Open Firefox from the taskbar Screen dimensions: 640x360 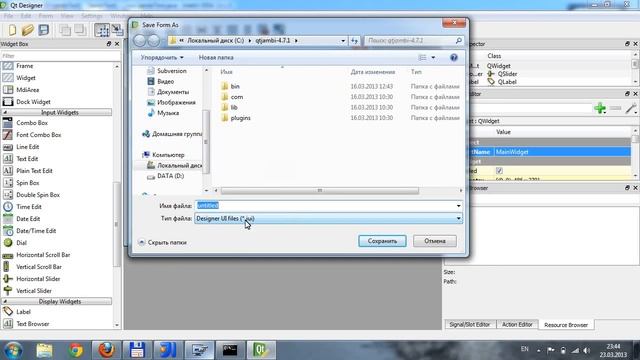click(106, 350)
